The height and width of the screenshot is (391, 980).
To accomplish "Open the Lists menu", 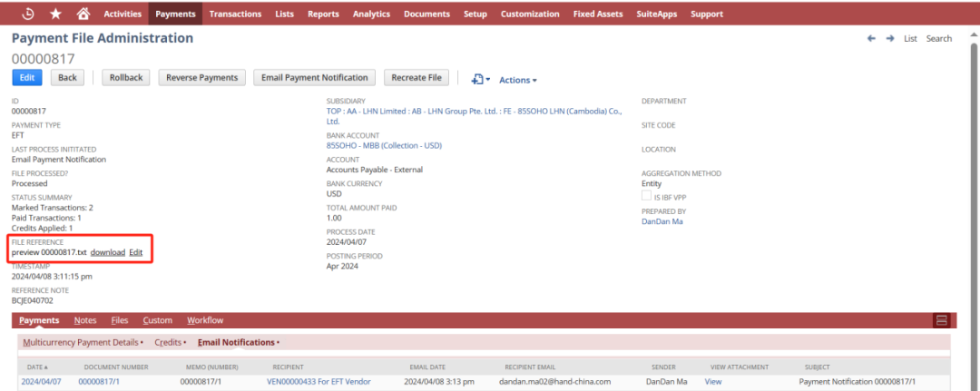I will (284, 14).
